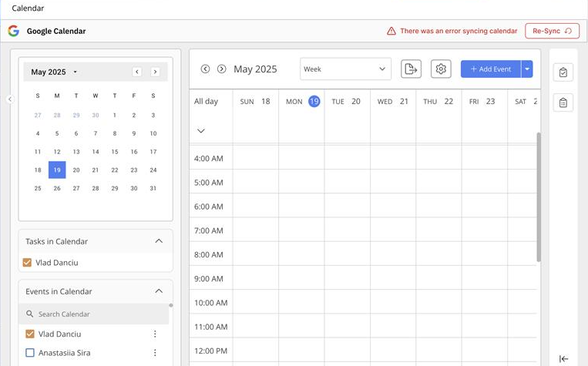Click the Re-Sync button

[552, 31]
